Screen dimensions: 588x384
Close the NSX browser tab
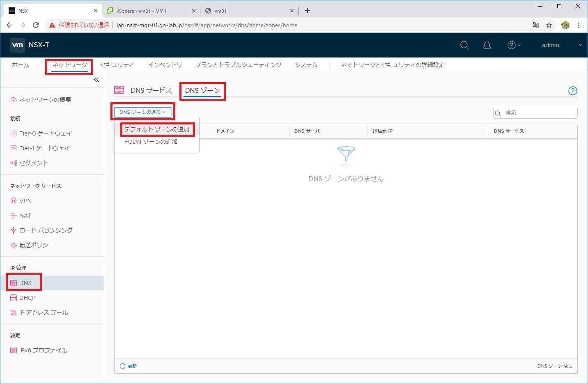[96, 11]
